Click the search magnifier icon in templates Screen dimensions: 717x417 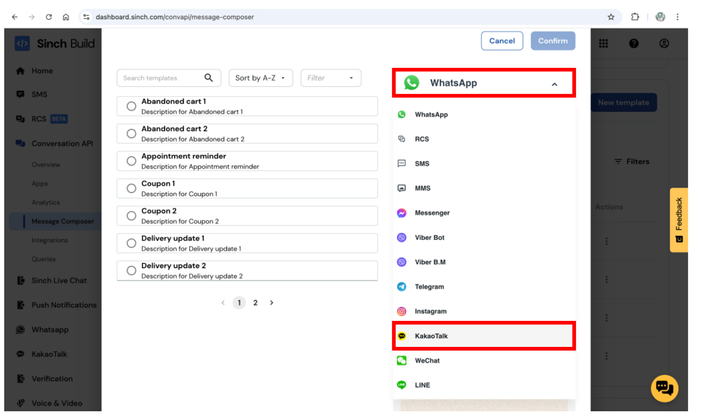click(x=209, y=78)
